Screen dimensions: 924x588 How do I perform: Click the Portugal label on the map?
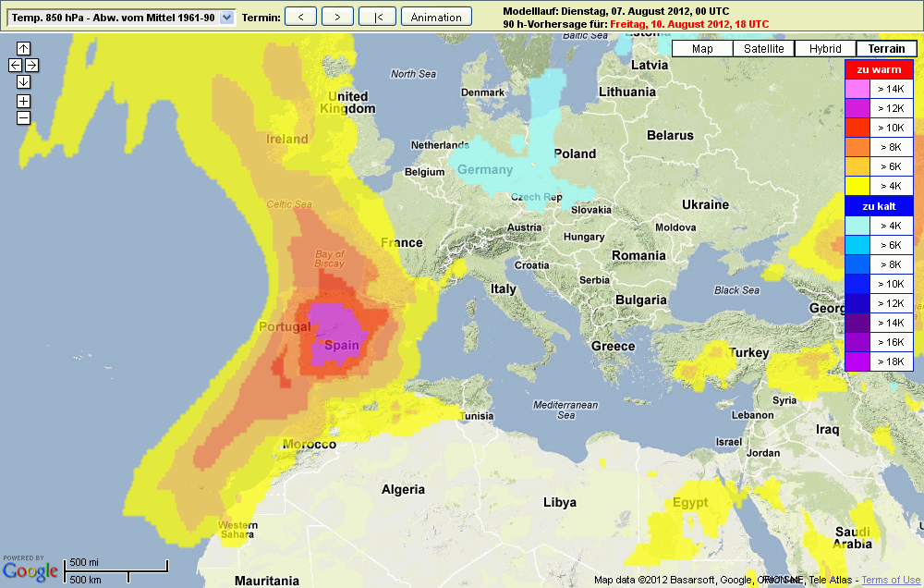click(285, 326)
